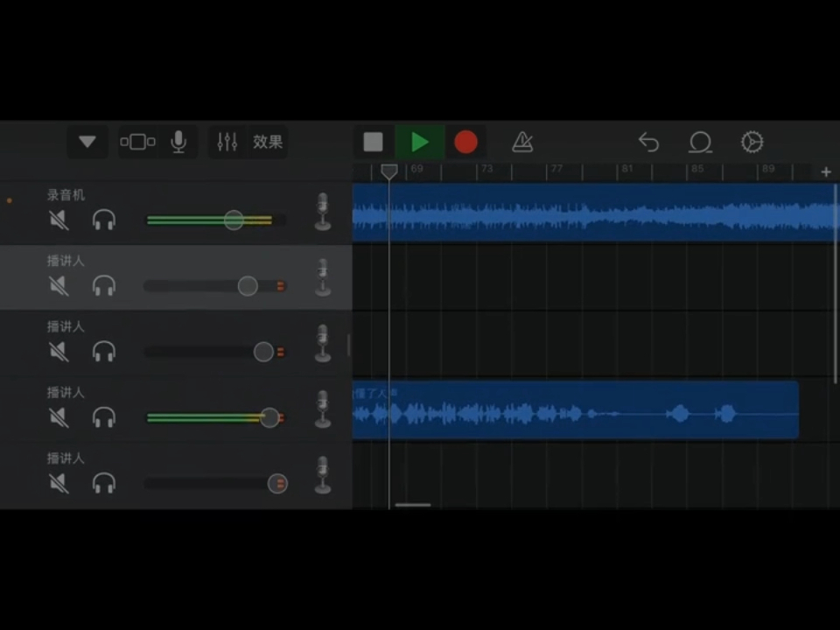Click the red record button

465,142
